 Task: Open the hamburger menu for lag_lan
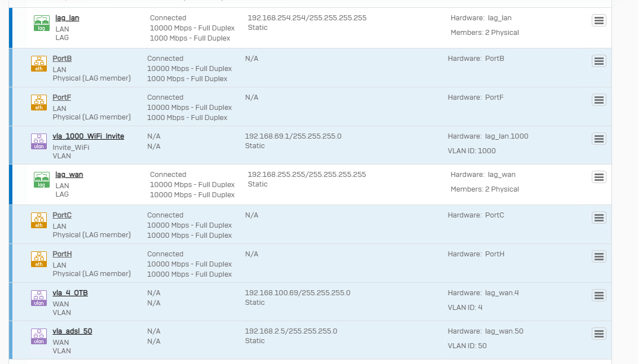599,21
